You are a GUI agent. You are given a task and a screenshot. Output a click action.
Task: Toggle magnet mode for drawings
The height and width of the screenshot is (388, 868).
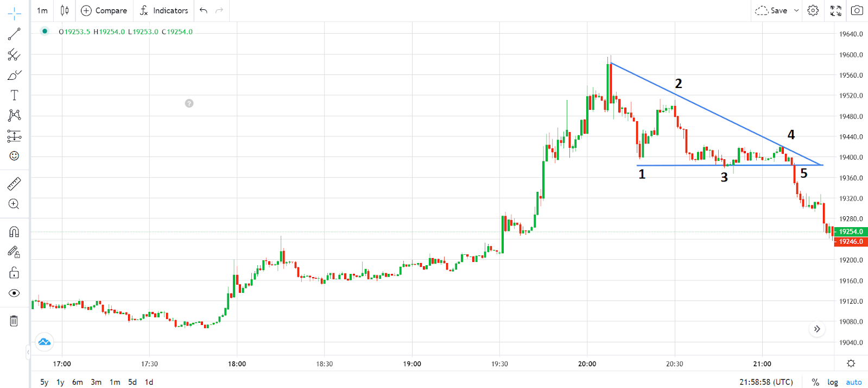(14, 232)
